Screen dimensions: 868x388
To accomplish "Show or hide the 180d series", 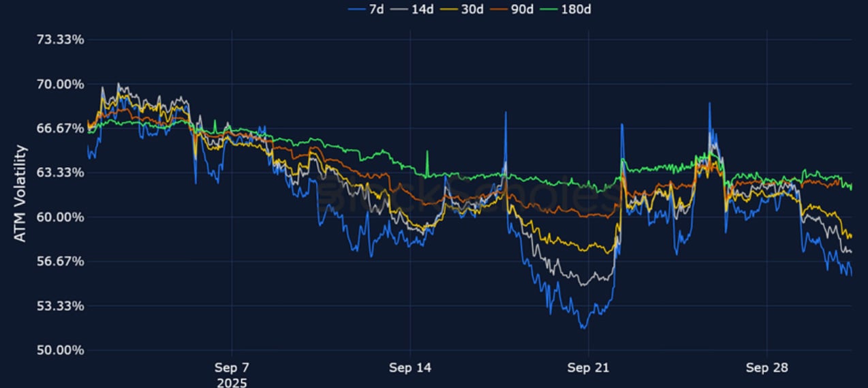I will 578,9.
